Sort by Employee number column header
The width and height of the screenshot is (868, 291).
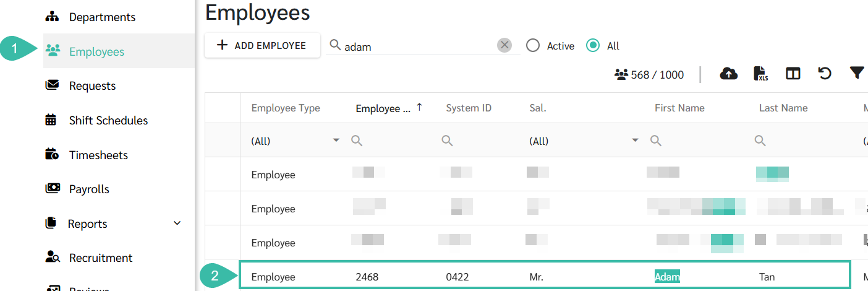pos(383,108)
